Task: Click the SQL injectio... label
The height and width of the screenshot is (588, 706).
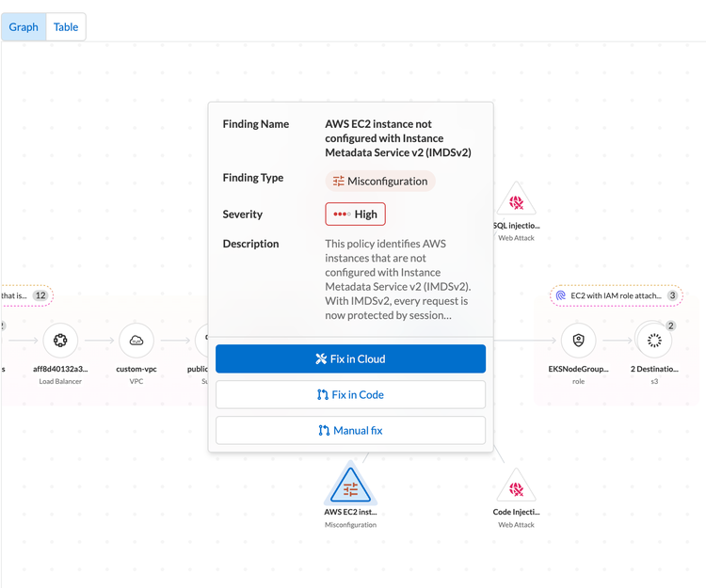Action: point(517,226)
